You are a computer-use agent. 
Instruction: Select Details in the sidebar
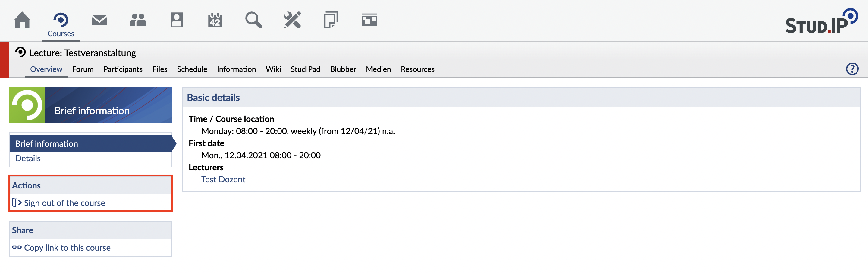click(28, 158)
